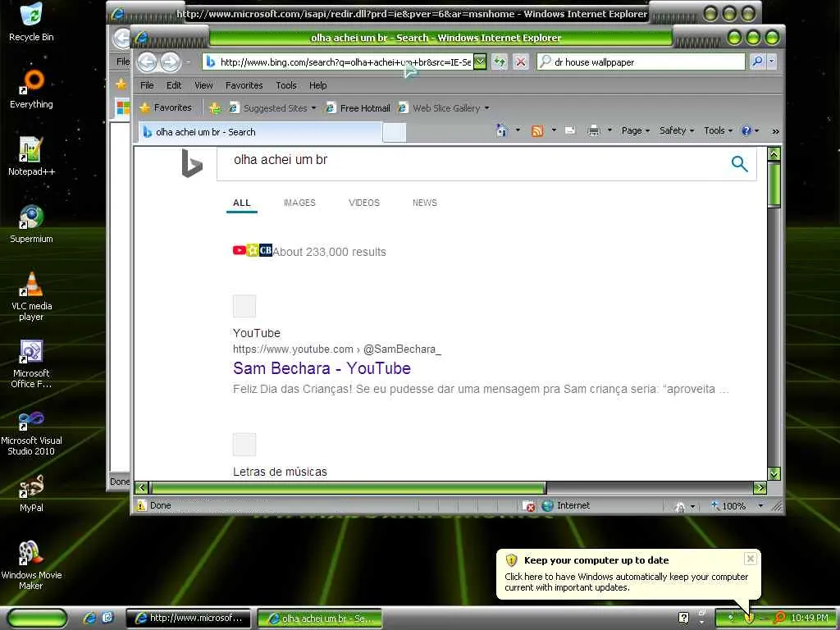Click the vertical scrollbar thumb

coord(774,184)
